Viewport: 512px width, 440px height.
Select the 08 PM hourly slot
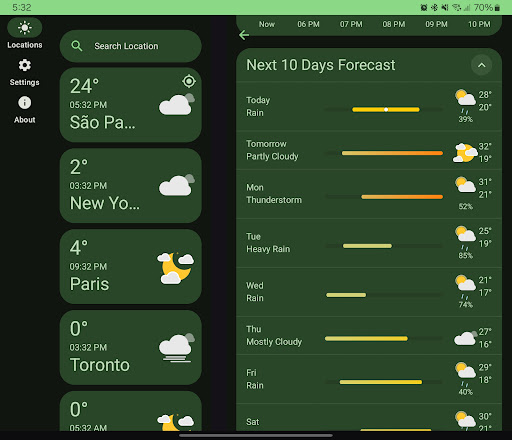[394, 24]
